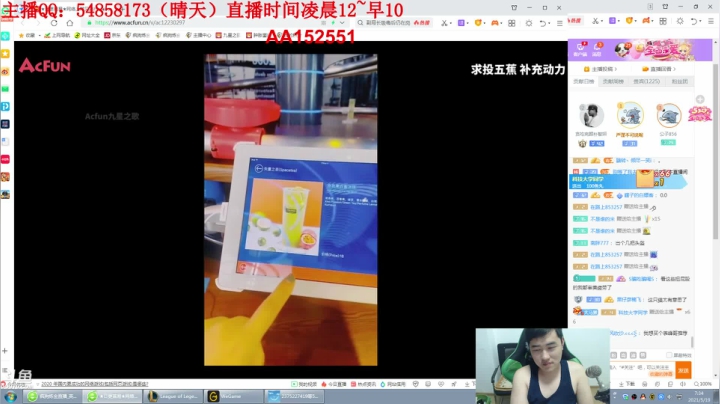The image size is (720, 404).
Task: Open the 上网导航 bookmark
Action: click(57, 35)
